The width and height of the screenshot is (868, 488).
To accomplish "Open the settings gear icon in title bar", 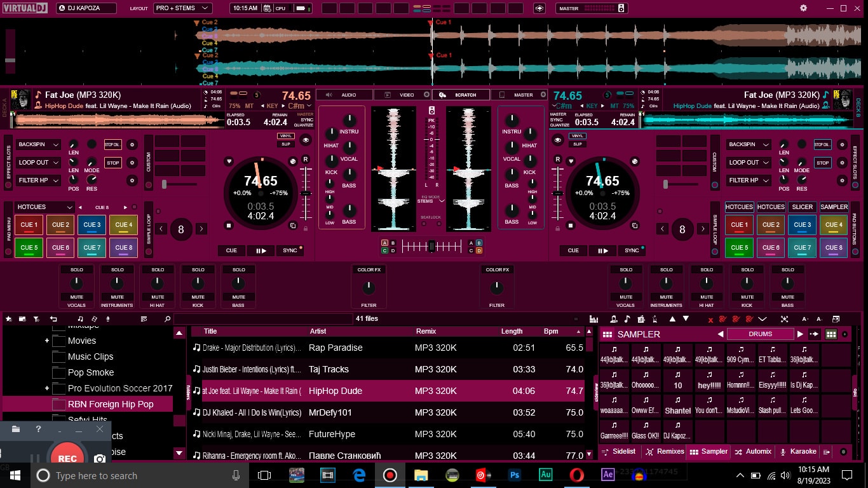I will tap(803, 8).
